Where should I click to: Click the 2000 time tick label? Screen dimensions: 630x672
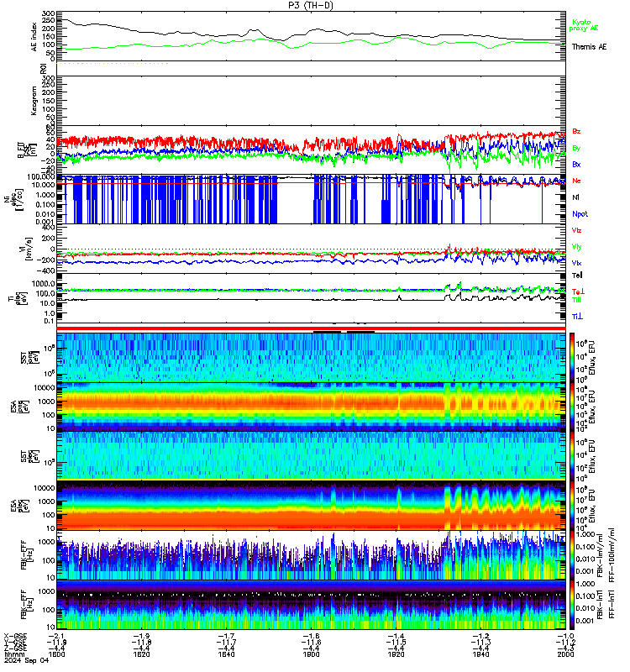(565, 654)
